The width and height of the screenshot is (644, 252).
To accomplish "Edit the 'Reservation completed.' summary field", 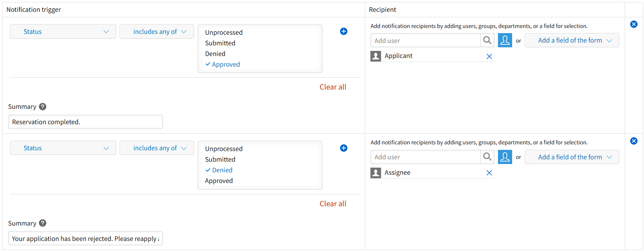I will pyautogui.click(x=85, y=122).
